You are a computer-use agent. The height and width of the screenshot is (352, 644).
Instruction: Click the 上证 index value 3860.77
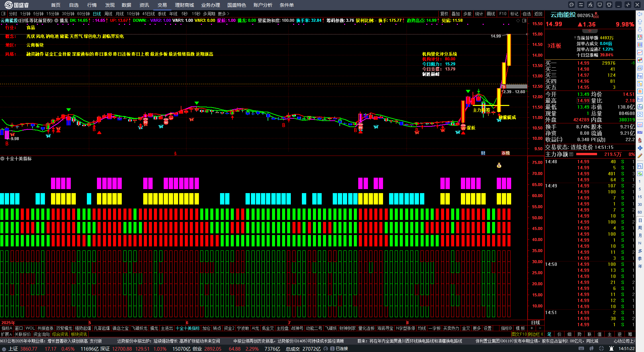29,349
